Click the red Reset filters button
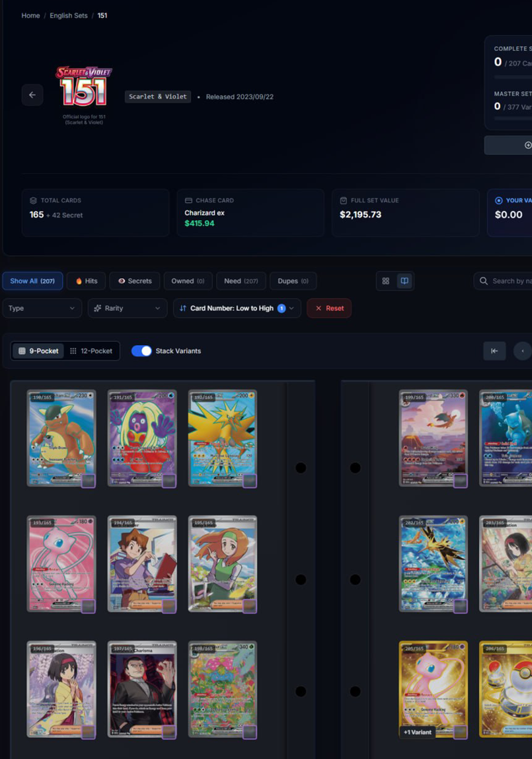Viewport: 532px width, 759px height. (x=329, y=308)
